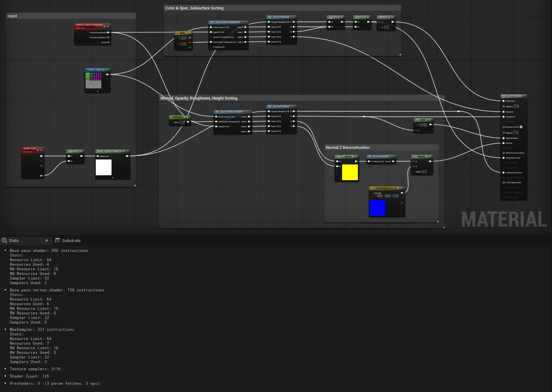
Task: Click the TileSize (V2) pin on MF_ChannelAtlasSamplerX1
Action: click(211, 47)
